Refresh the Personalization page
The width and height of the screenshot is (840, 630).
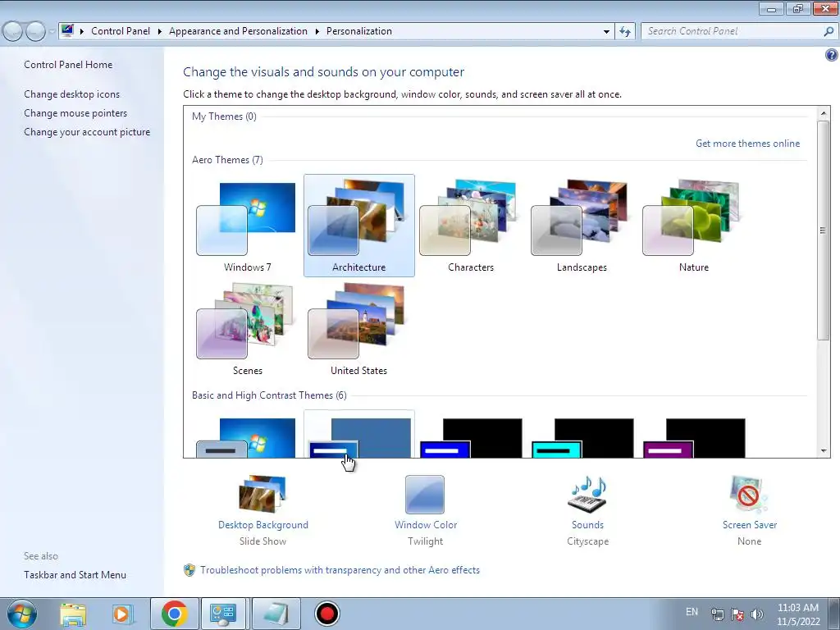625,32
